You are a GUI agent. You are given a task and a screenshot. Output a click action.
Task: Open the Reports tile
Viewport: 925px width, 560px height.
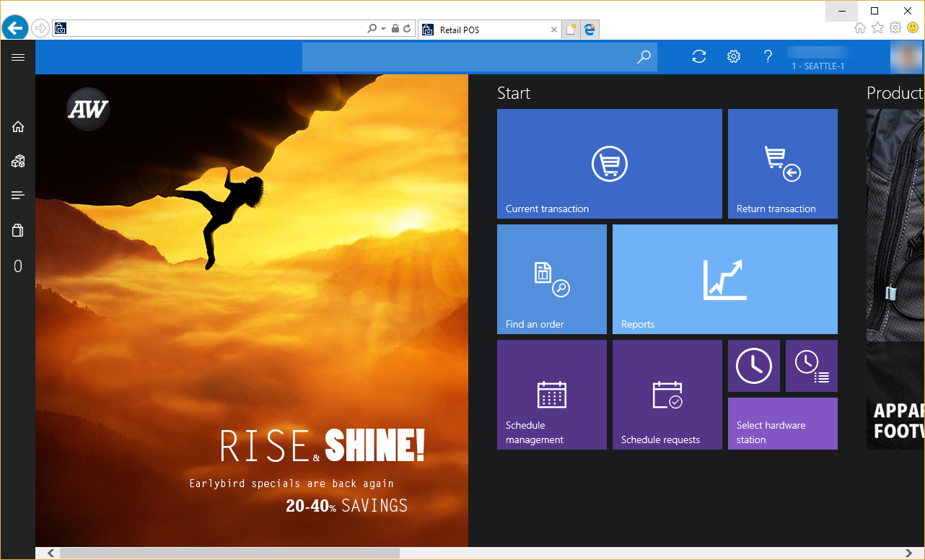click(725, 279)
